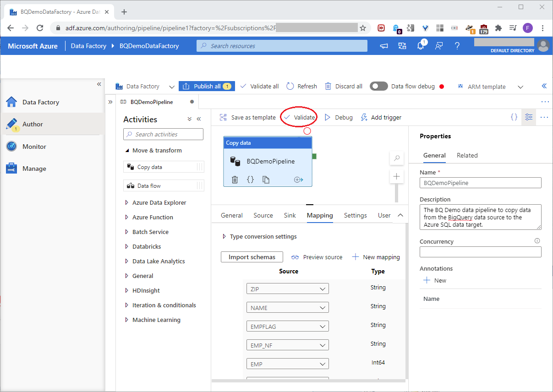Click the Search activities input field
Image resolution: width=553 pixels, height=392 pixels.
(164, 134)
